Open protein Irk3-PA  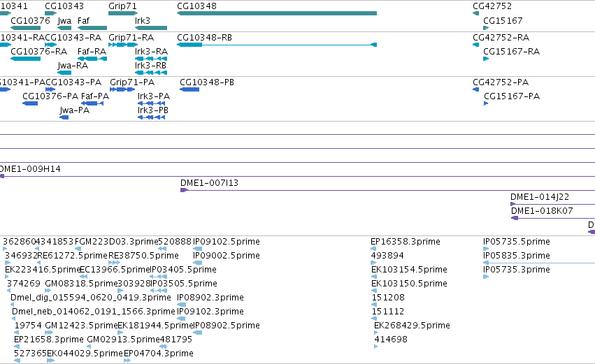pos(154,96)
